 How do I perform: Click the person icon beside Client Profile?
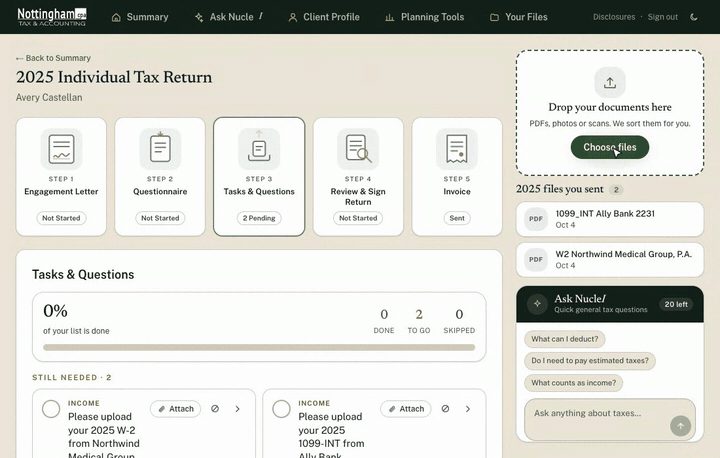point(292,17)
